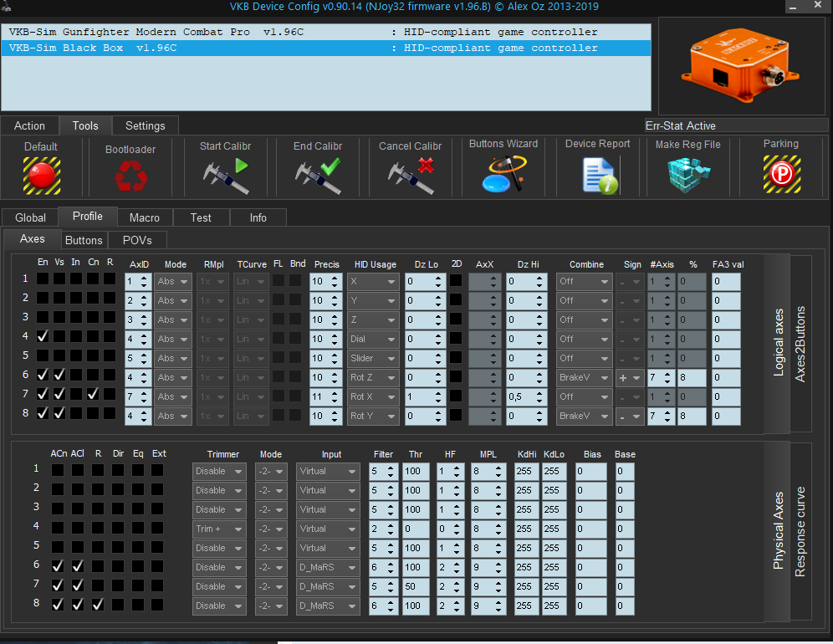This screenshot has height=644, width=833.
Task: Open the HID Usage dropdown showing Dial
Action: tap(373, 339)
